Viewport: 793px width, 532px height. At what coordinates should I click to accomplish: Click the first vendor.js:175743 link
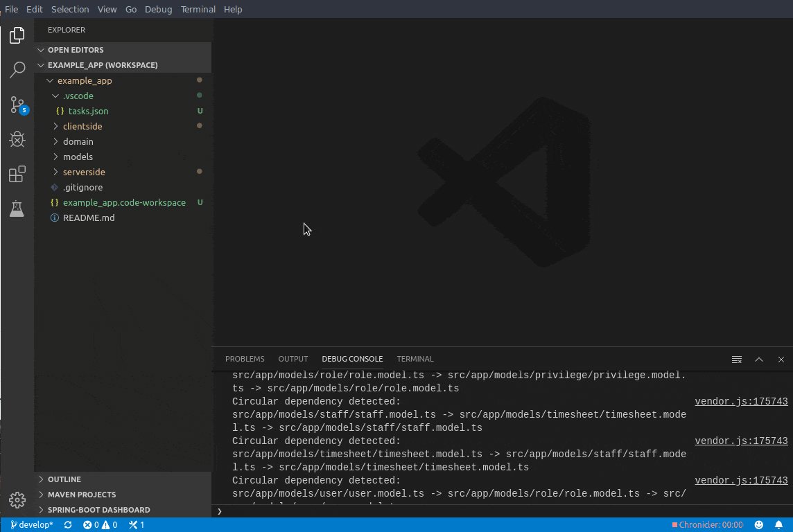741,401
